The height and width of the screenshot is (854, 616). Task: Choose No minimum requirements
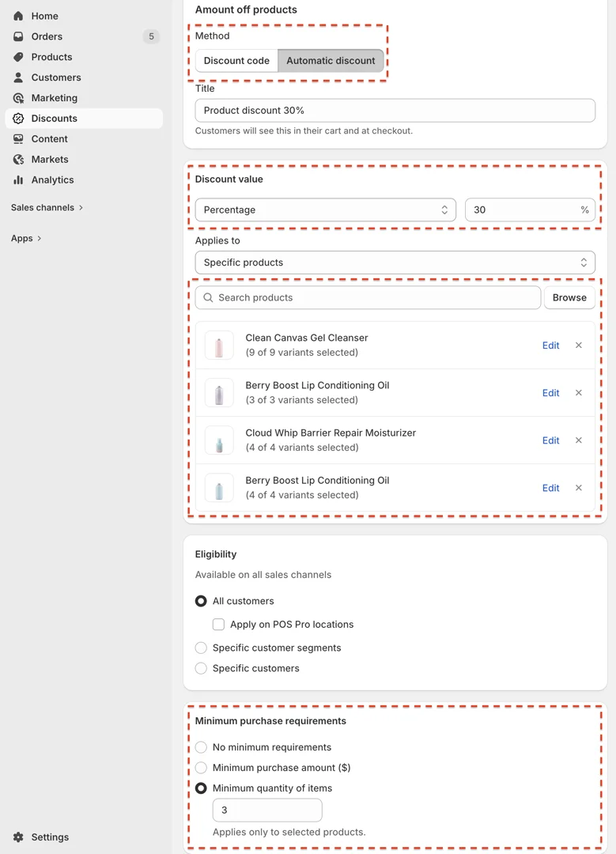[201, 747]
